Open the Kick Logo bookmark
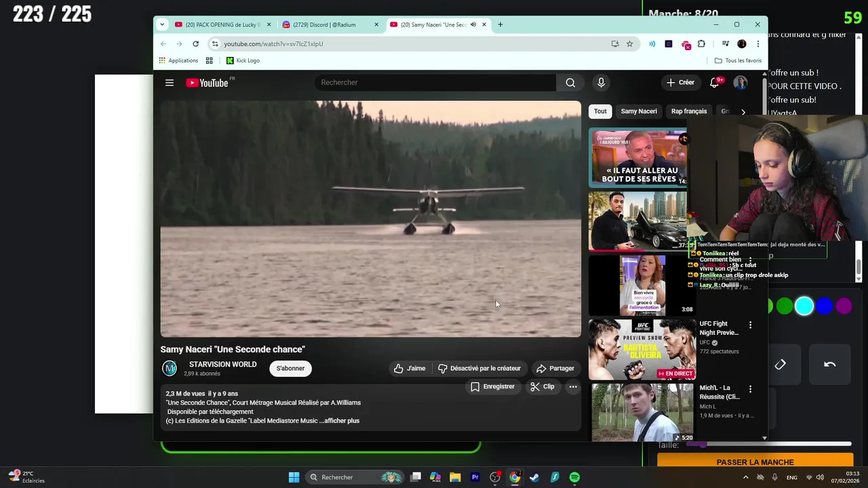The image size is (868, 488). point(243,60)
